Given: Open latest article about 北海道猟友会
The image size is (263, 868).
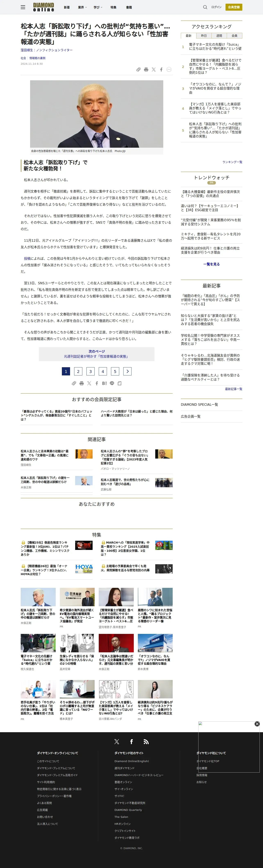Looking at the screenshot, I should [210, 359].
